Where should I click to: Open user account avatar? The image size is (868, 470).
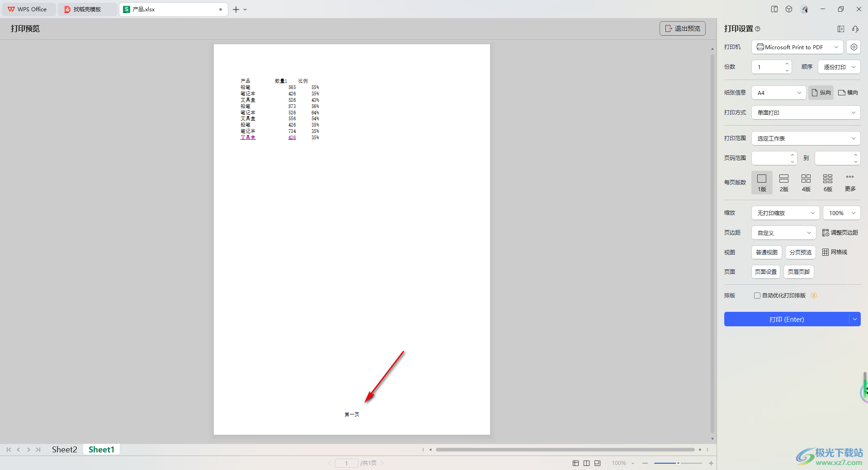[804, 9]
